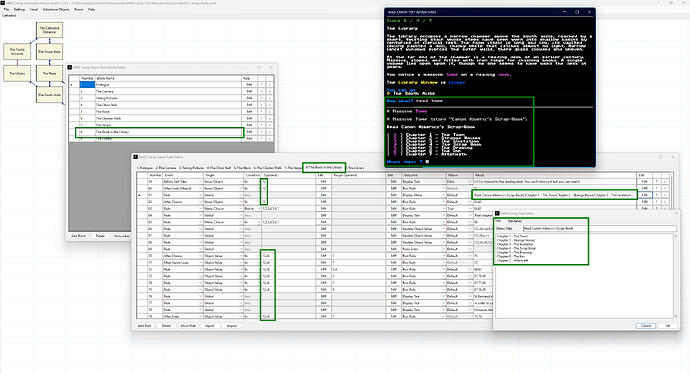Click the operands Edit button for rule 63
Screen dimensions: 690x374
tap(323, 209)
